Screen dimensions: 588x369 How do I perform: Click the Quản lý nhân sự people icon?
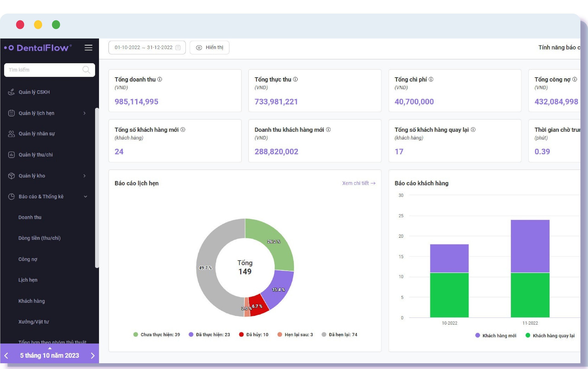tap(11, 134)
